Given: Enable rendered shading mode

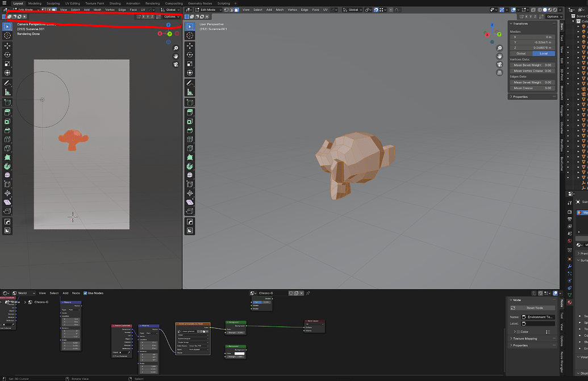Looking at the screenshot, I should coord(555,10).
